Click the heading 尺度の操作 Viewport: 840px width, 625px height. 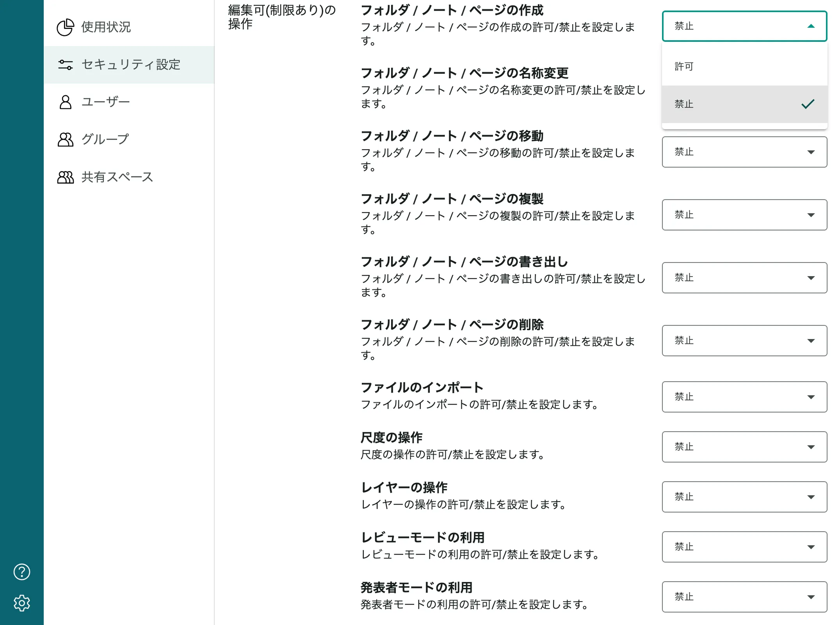(x=392, y=437)
